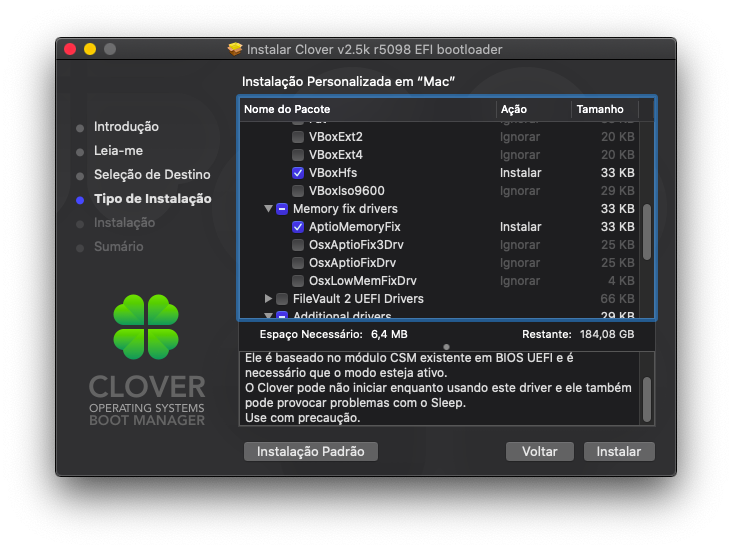Click the green Clover leaf logo

pyautogui.click(x=146, y=327)
